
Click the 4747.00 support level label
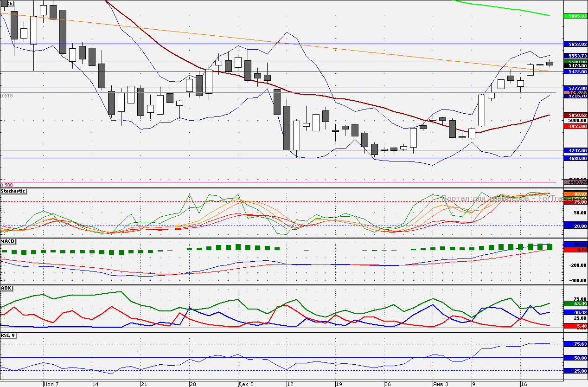pos(575,151)
